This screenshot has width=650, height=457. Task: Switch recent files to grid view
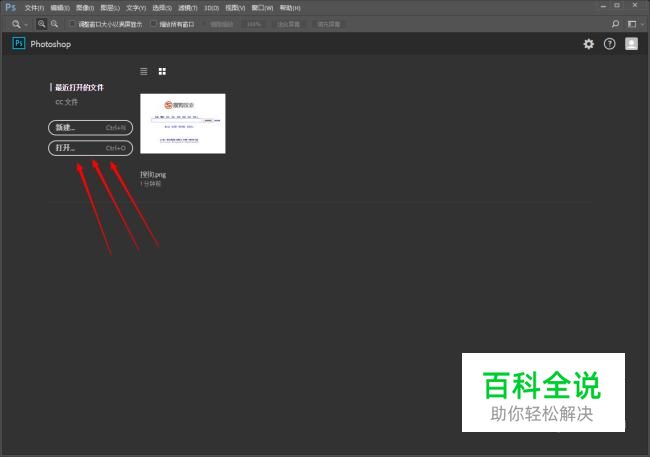click(x=162, y=71)
